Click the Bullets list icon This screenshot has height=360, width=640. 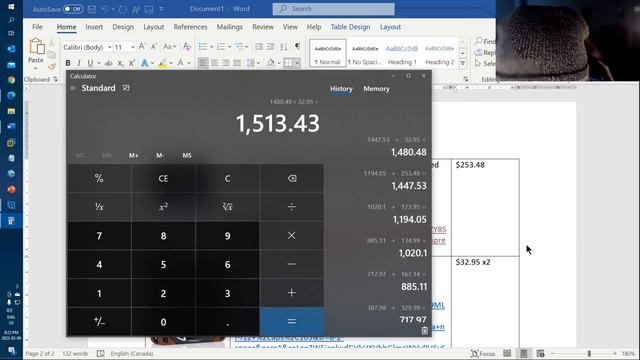203,47
